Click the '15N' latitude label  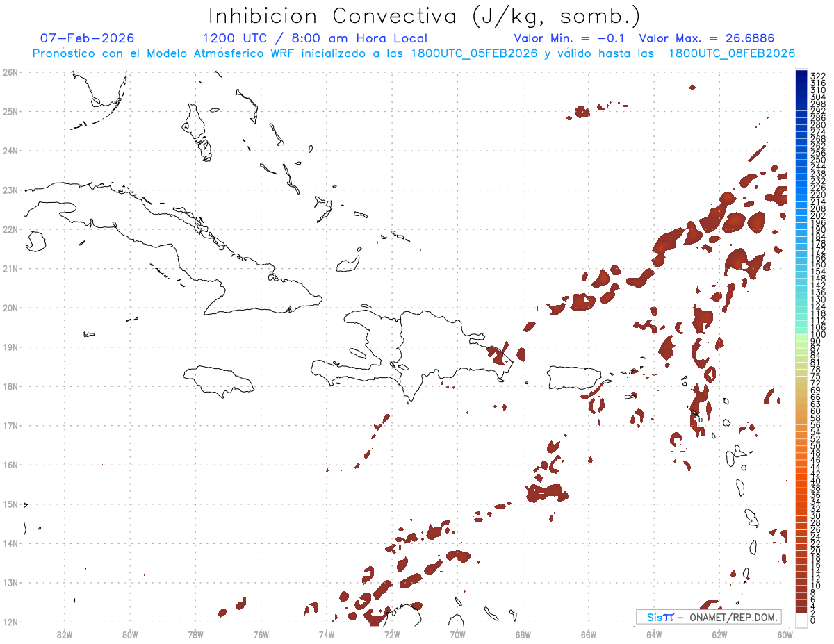(x=10, y=504)
